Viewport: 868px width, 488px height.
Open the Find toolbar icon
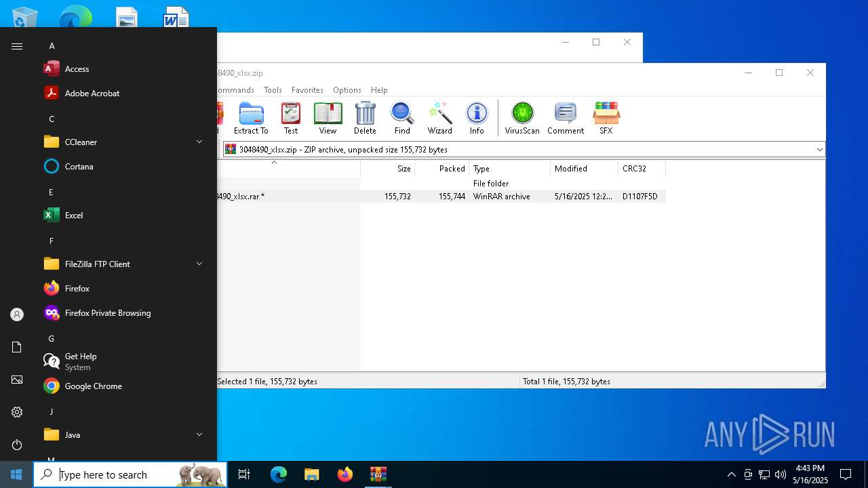point(402,118)
